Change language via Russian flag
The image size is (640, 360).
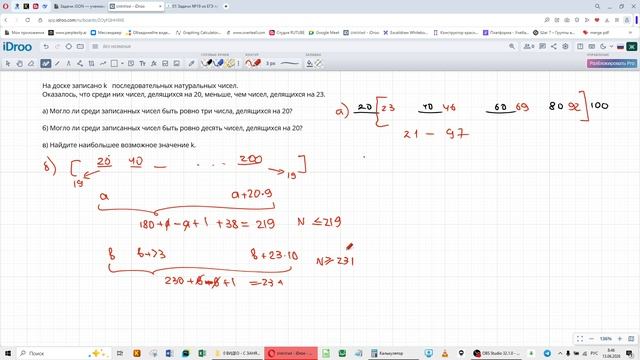[x=620, y=47]
